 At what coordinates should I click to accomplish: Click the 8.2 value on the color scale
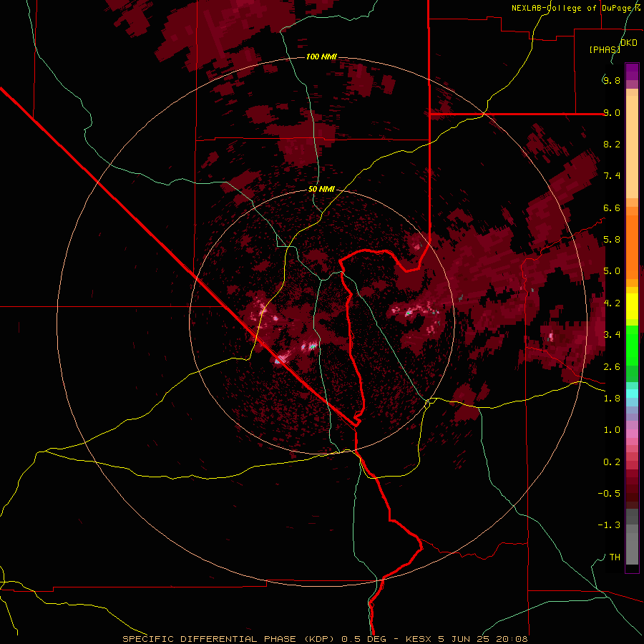(x=612, y=144)
